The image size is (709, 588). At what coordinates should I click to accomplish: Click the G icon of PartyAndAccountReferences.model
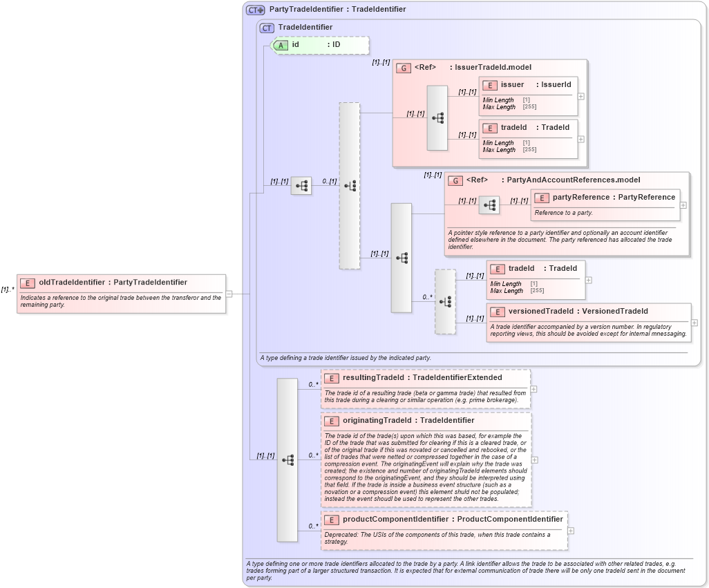pos(455,180)
